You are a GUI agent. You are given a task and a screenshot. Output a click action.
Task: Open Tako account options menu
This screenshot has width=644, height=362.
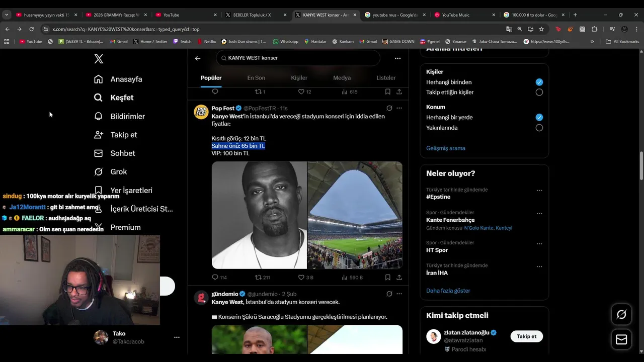[177, 337]
